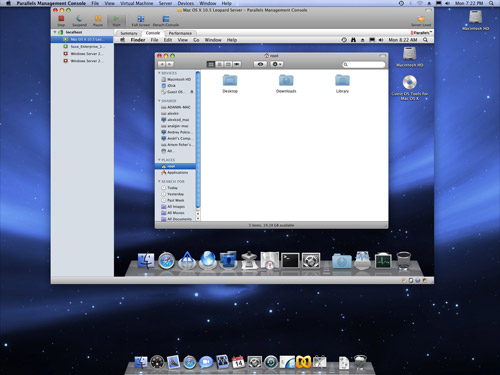Switch Finder to icon view
This screenshot has width=500, height=375.
click(x=211, y=64)
